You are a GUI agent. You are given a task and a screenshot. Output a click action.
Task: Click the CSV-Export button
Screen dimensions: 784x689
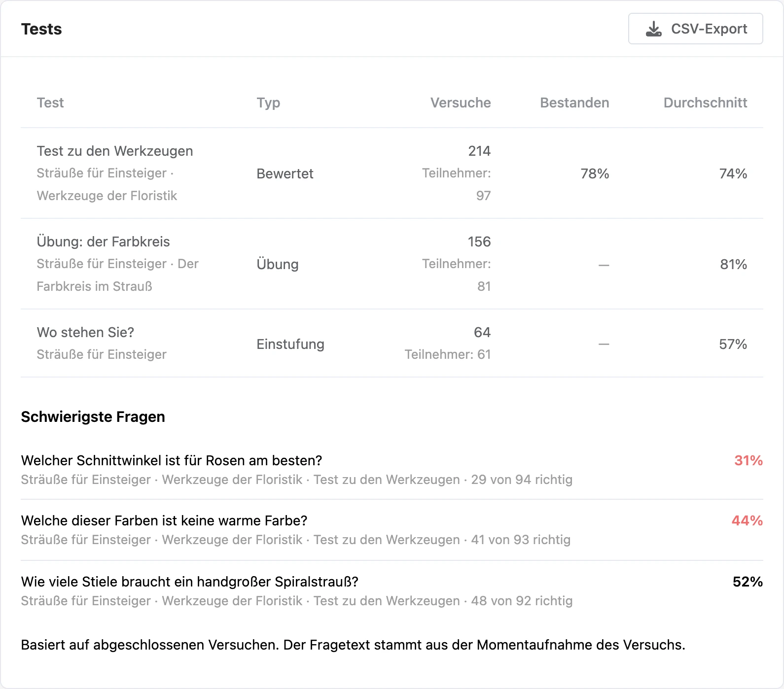point(695,29)
